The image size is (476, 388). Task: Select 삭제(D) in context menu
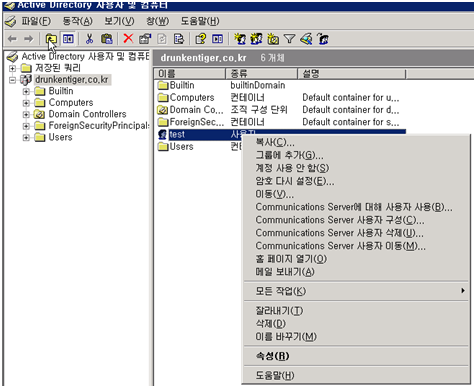[356, 323]
